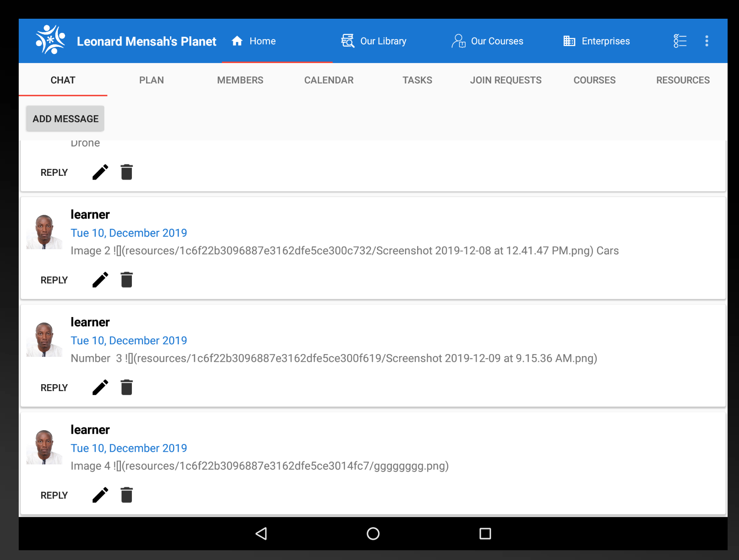Viewport: 739px width, 560px height.
Task: Open the three-dot overflow menu
Action: click(707, 41)
